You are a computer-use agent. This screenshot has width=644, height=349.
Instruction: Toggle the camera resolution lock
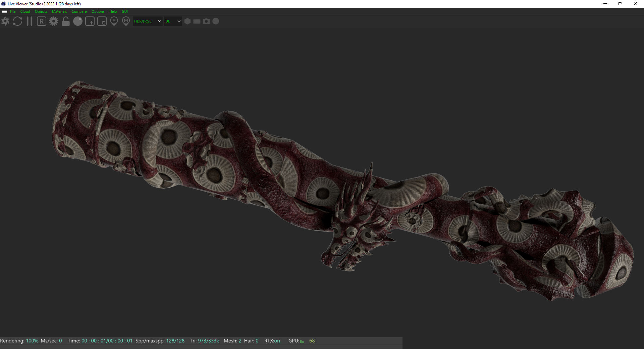point(66,21)
